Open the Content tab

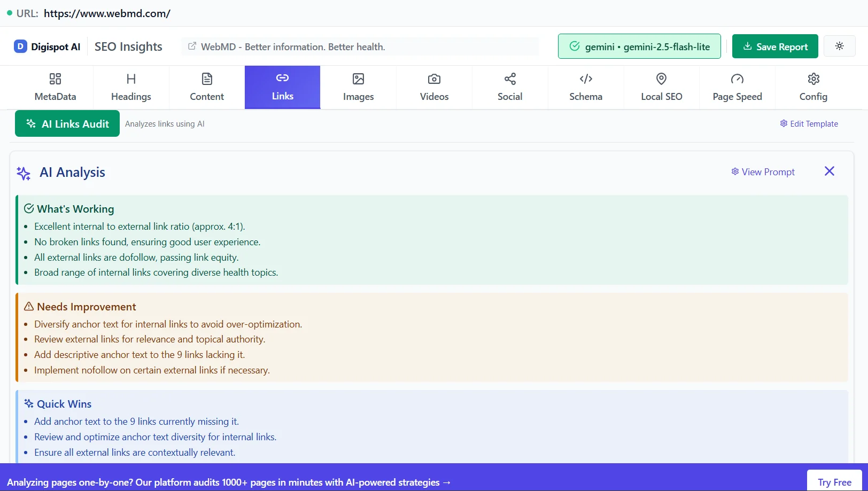pos(207,88)
